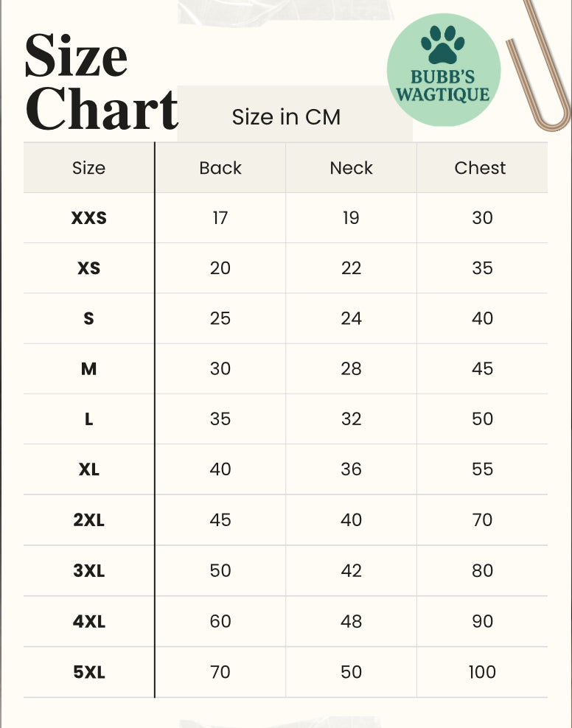Click the XL size row label

pyautogui.click(x=89, y=469)
